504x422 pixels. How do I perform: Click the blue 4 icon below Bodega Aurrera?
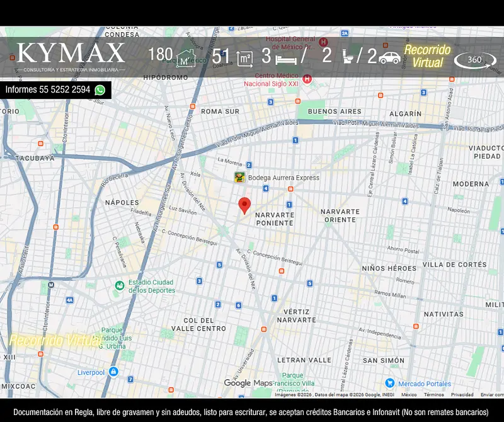pos(265,188)
